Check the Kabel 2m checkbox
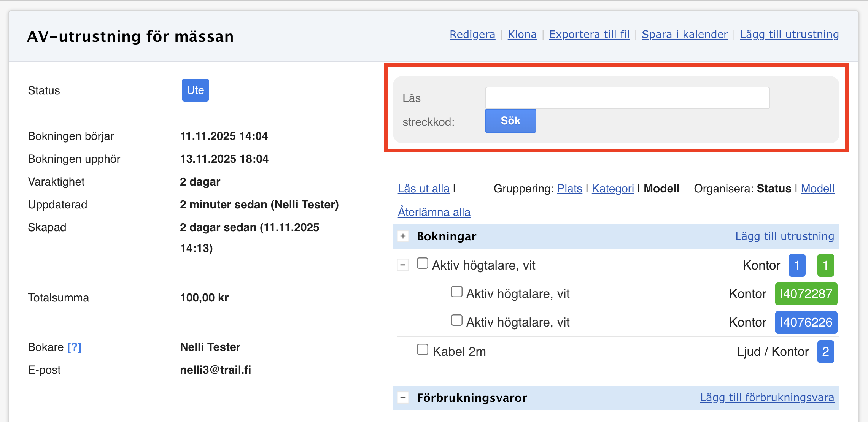Screen dimensions: 868x422 tap(422, 349)
